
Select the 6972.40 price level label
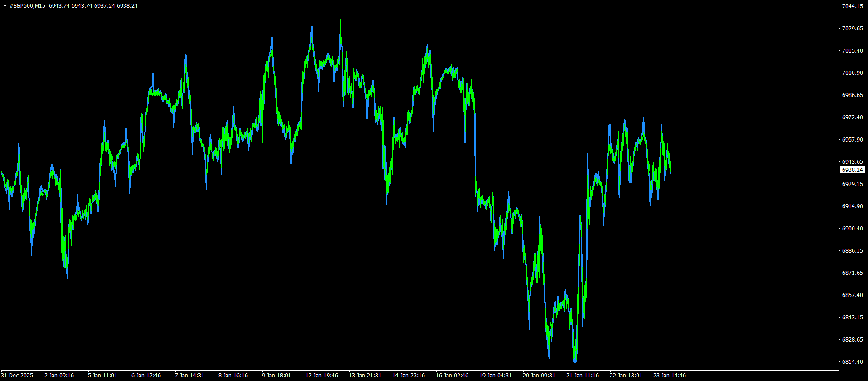coord(852,117)
